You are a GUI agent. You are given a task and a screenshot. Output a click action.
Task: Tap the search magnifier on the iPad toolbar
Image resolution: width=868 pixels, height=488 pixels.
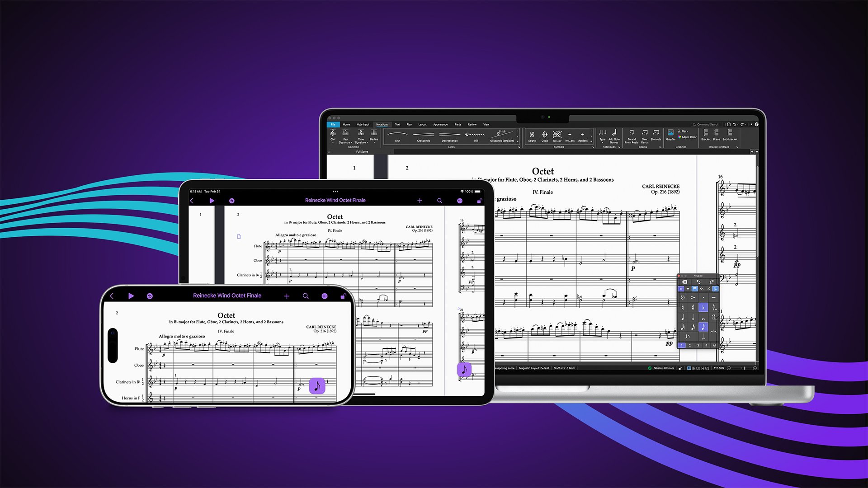click(x=439, y=201)
